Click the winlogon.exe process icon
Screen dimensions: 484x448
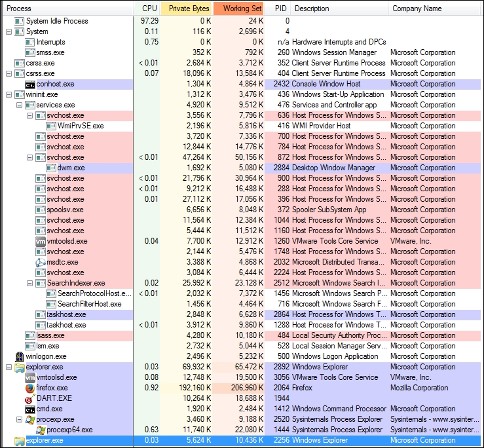20,356
